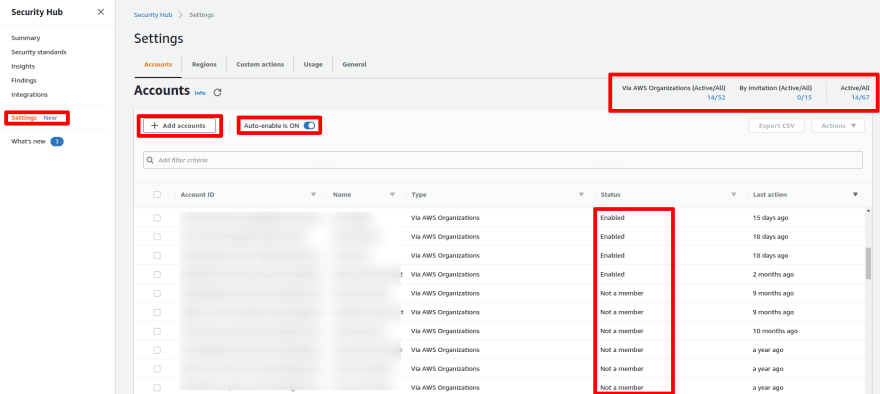Viewport: 880px width, 394px height.
Task: Click the Account ID column header
Action: 197,195
